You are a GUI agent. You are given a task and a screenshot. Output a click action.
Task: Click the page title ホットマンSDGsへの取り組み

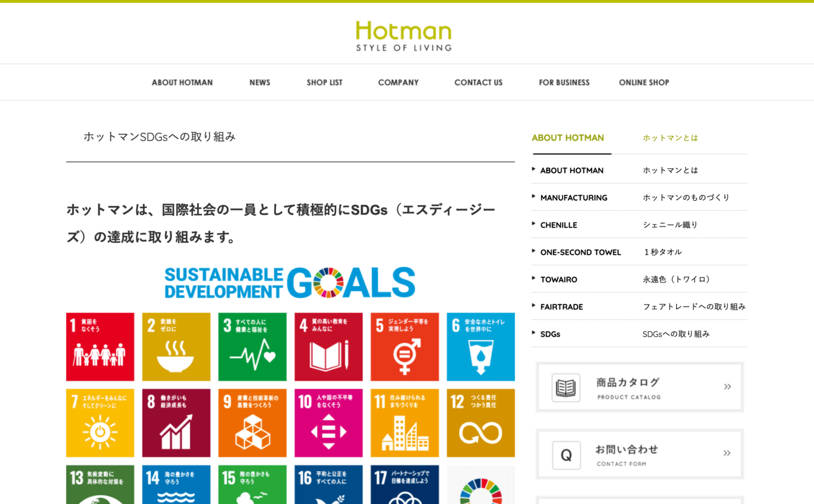pyautogui.click(x=160, y=136)
